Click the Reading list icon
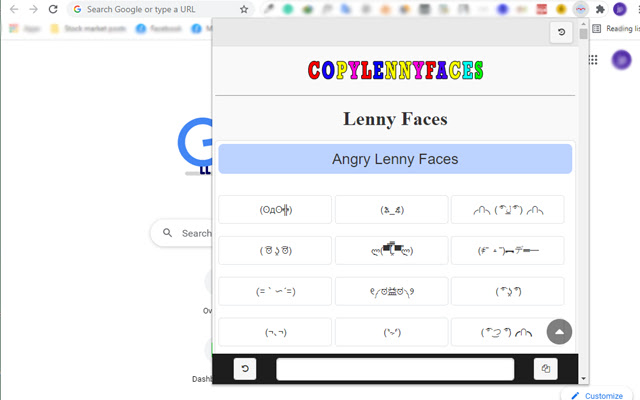This screenshot has width=640, height=400. [597, 29]
